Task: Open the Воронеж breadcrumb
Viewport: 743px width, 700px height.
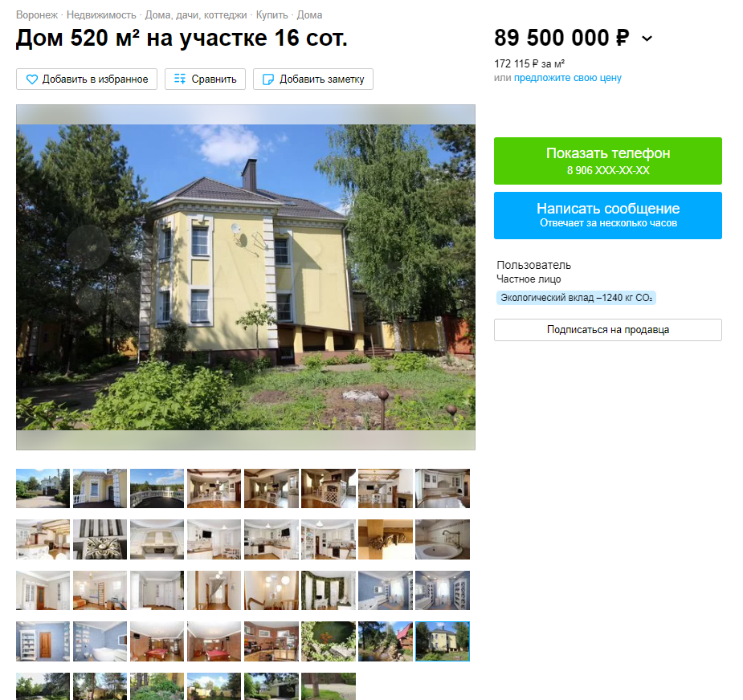Action: [x=36, y=14]
